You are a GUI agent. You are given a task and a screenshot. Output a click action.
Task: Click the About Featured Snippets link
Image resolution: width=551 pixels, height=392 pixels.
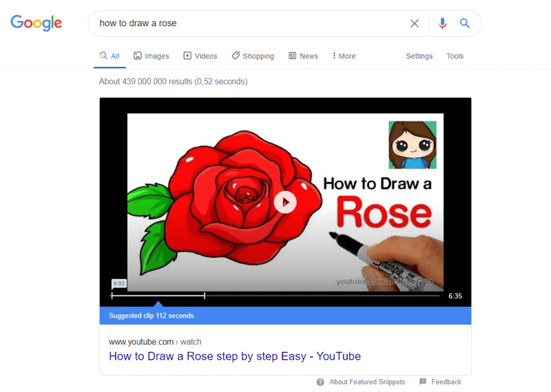click(x=367, y=382)
